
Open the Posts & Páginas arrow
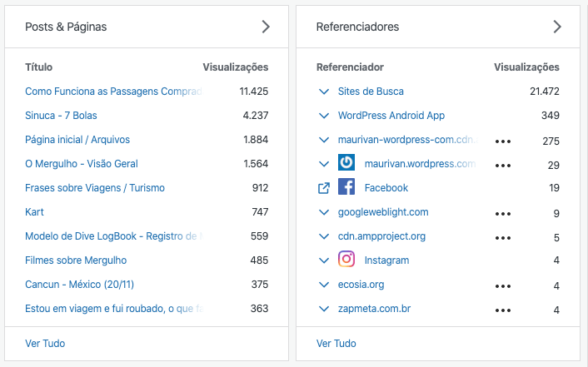[x=266, y=27]
